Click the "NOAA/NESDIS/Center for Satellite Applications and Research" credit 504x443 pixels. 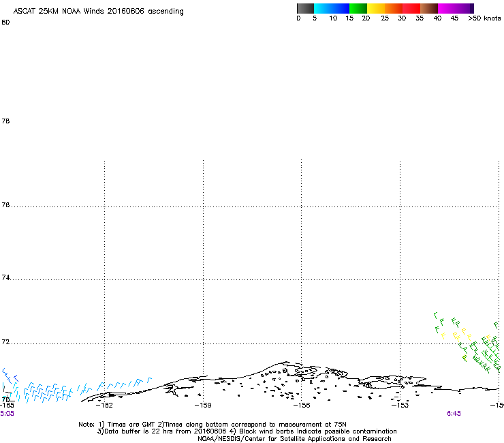[294, 439]
